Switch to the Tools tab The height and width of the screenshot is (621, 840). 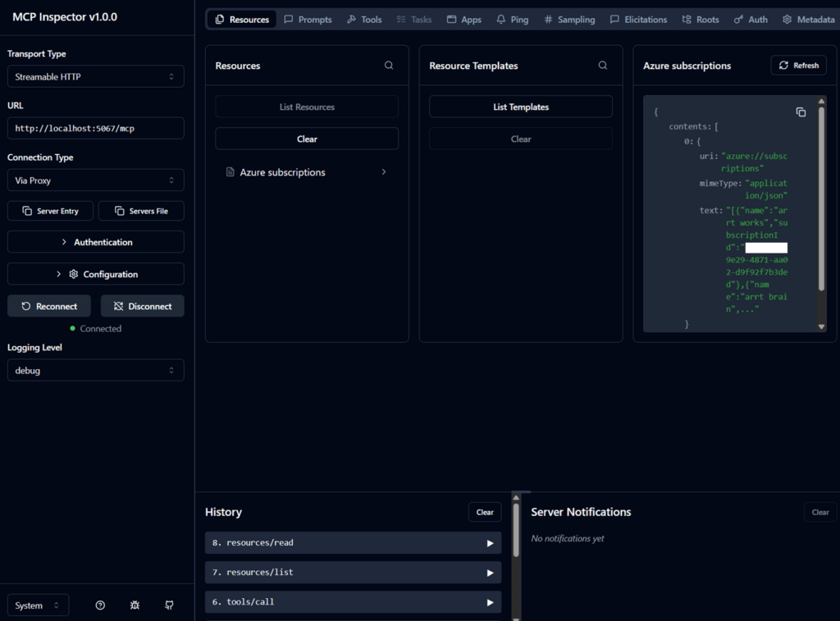(x=364, y=20)
